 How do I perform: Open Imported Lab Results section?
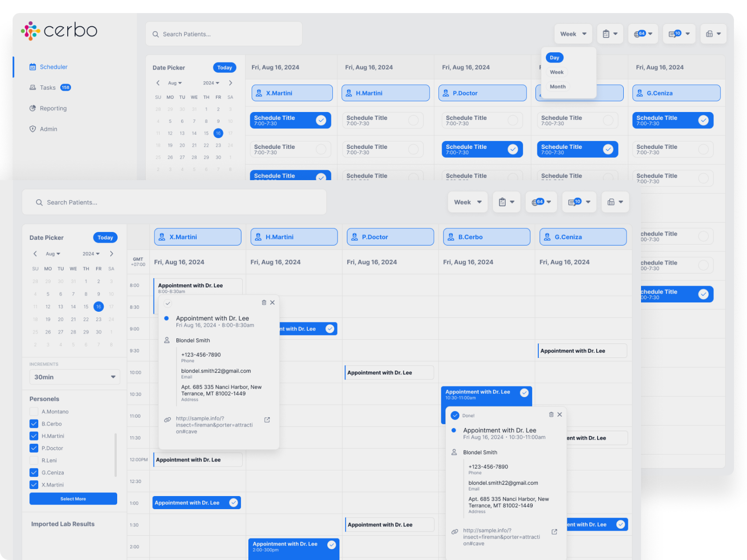63,524
